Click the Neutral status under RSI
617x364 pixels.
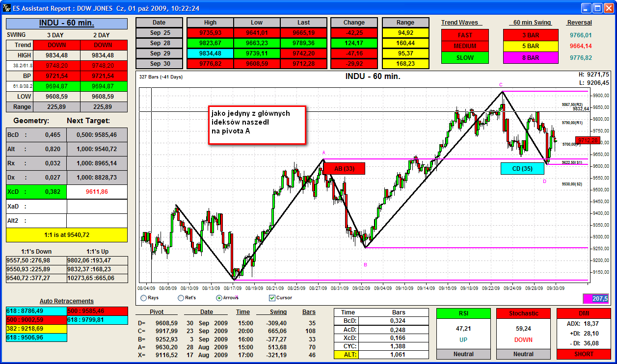click(x=463, y=354)
